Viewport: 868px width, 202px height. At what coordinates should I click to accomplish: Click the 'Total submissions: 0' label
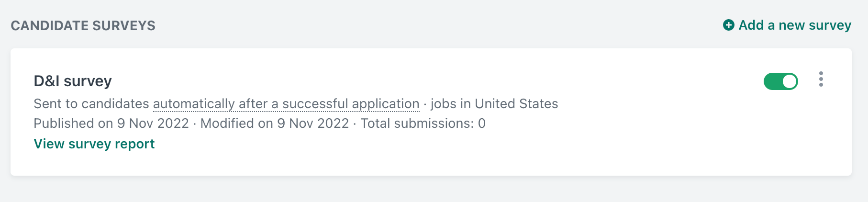[423, 123]
